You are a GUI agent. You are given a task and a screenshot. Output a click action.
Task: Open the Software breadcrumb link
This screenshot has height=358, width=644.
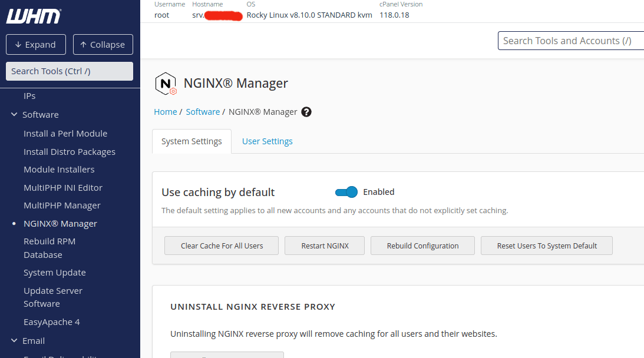pos(203,112)
